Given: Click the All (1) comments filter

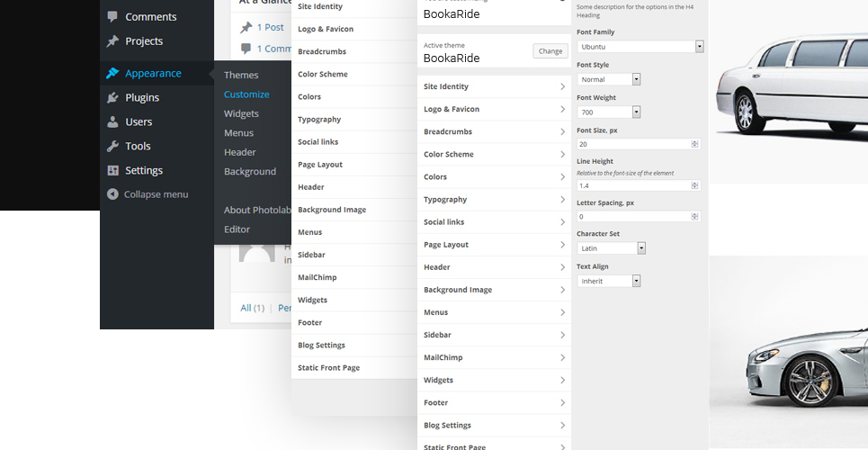Looking at the screenshot, I should [253, 308].
